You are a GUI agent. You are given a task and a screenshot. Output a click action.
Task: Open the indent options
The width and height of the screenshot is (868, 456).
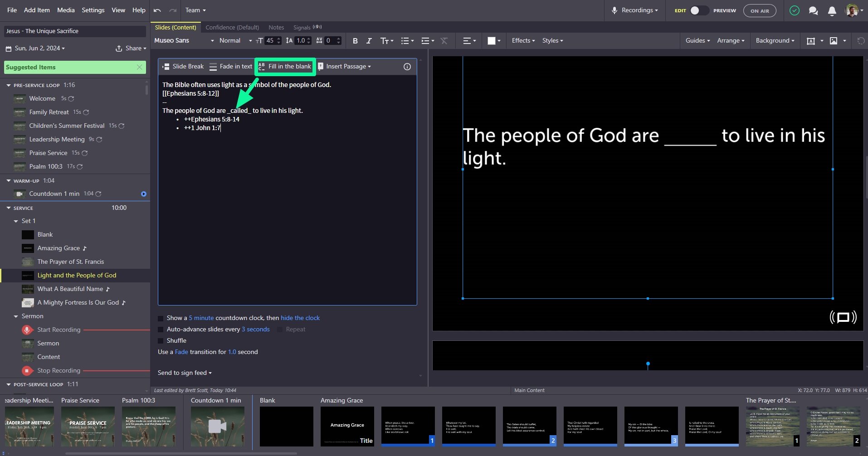428,41
